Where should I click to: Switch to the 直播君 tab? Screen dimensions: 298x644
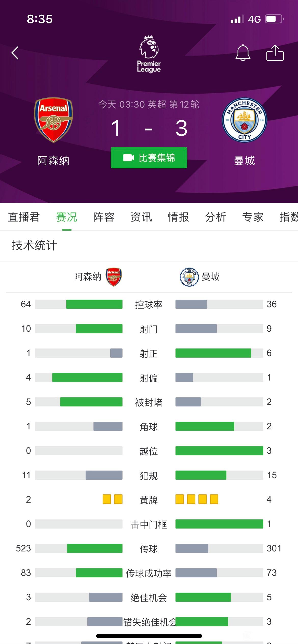[x=24, y=217]
